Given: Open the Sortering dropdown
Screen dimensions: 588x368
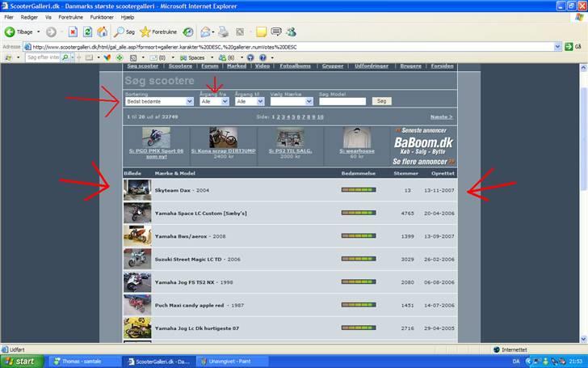Looking at the screenshot, I should [x=159, y=101].
